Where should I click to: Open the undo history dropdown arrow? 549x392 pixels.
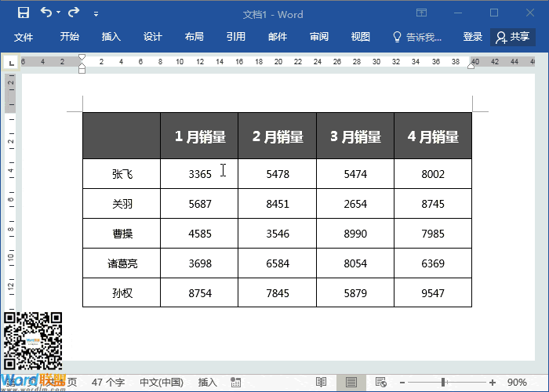pyautogui.click(x=60, y=13)
